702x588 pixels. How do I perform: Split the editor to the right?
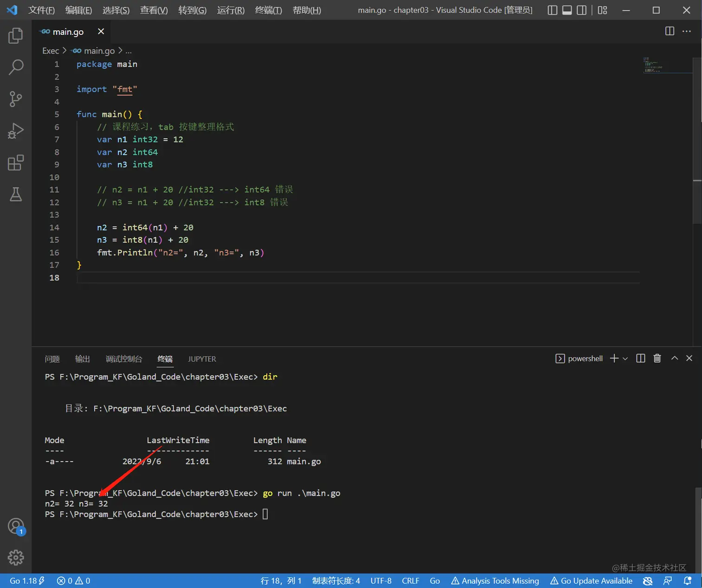click(669, 31)
